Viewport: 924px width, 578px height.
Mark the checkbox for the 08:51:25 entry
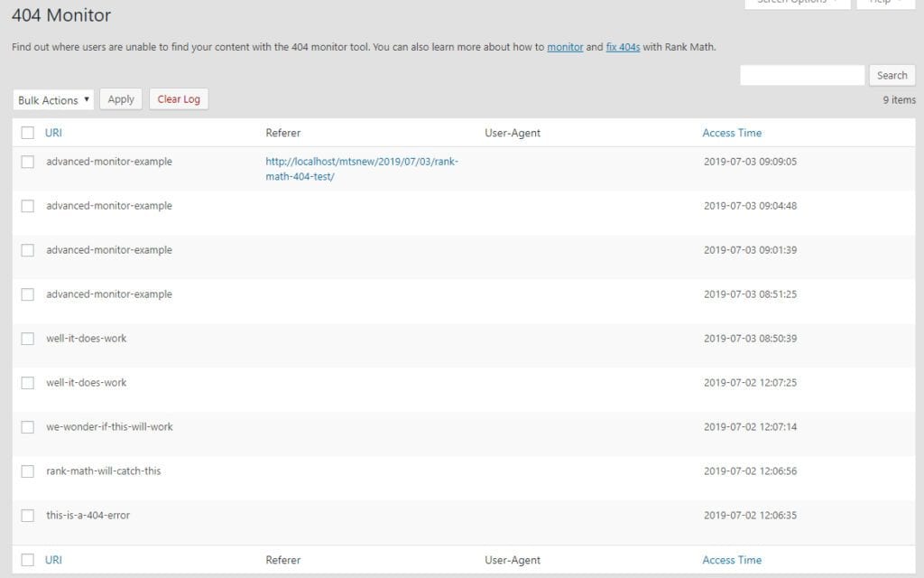[28, 294]
